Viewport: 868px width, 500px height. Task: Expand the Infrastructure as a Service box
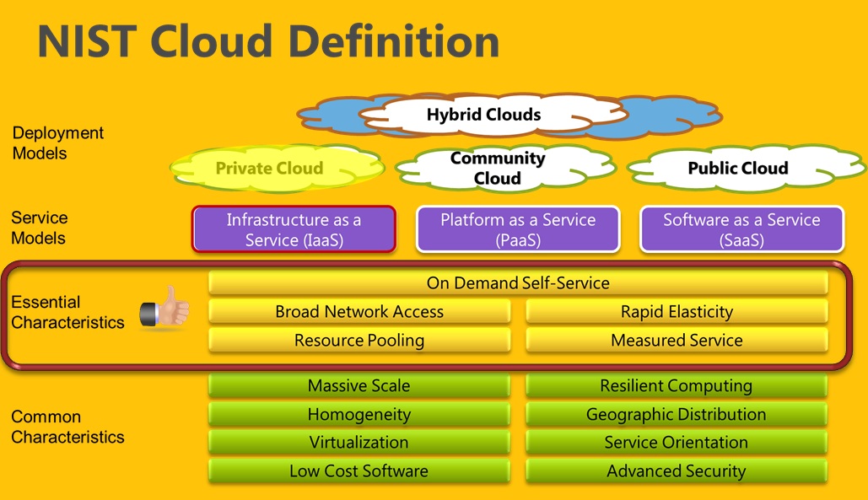[293, 228]
